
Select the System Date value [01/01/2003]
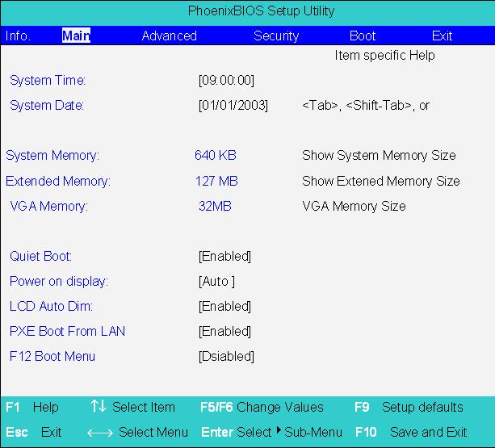pyautogui.click(x=233, y=105)
